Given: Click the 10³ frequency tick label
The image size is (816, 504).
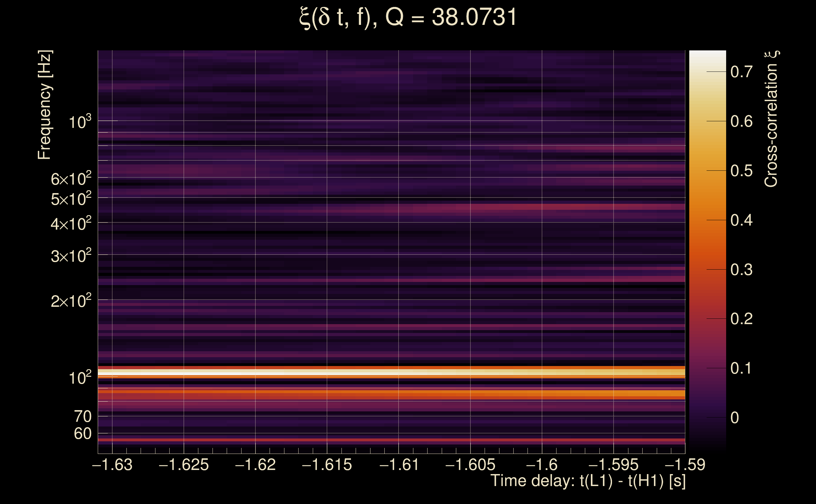Looking at the screenshot, I should coord(79,122).
